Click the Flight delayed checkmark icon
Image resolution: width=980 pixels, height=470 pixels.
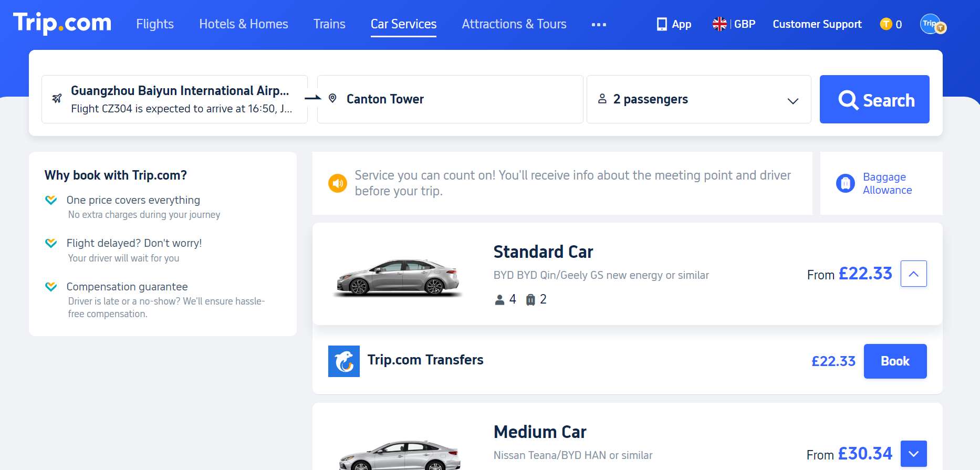(51, 243)
